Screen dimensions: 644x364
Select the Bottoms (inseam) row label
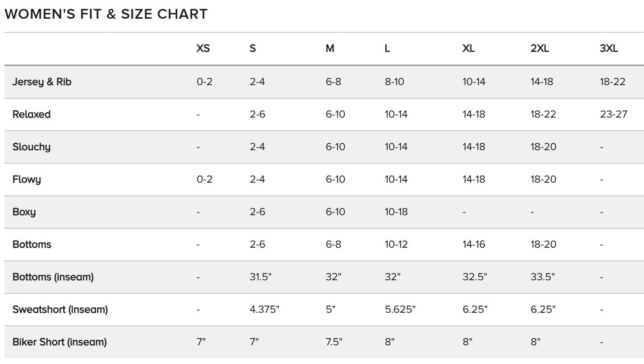pyautogui.click(x=53, y=277)
